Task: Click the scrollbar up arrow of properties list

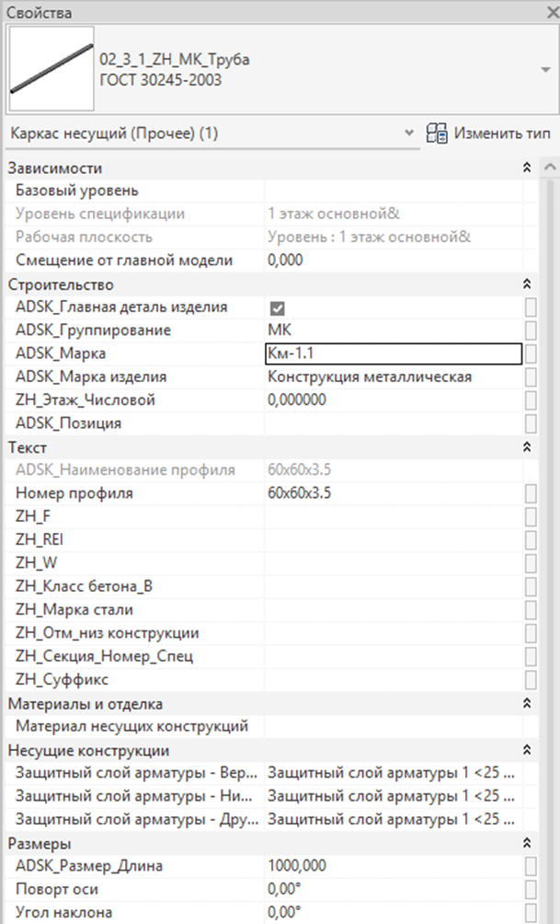Action: (x=550, y=167)
